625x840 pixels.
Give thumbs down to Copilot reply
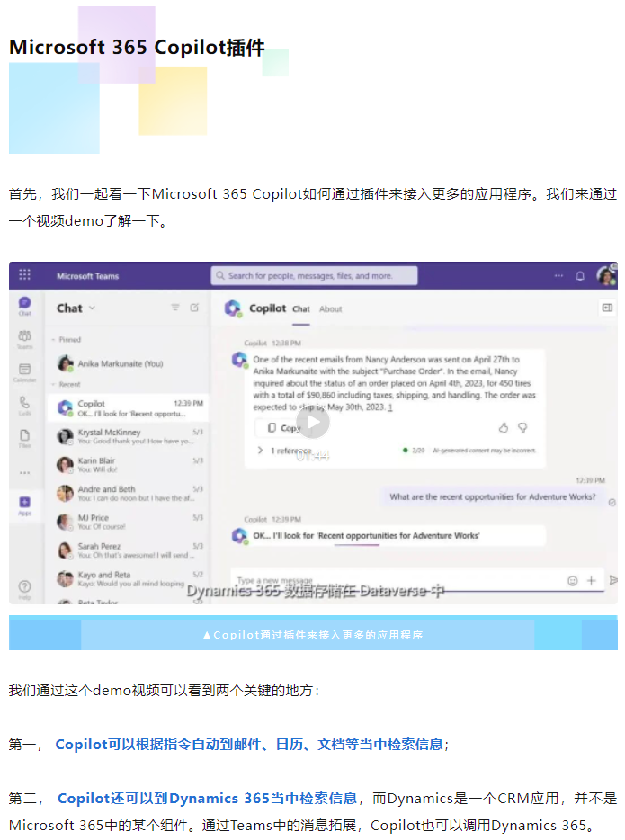point(522,427)
